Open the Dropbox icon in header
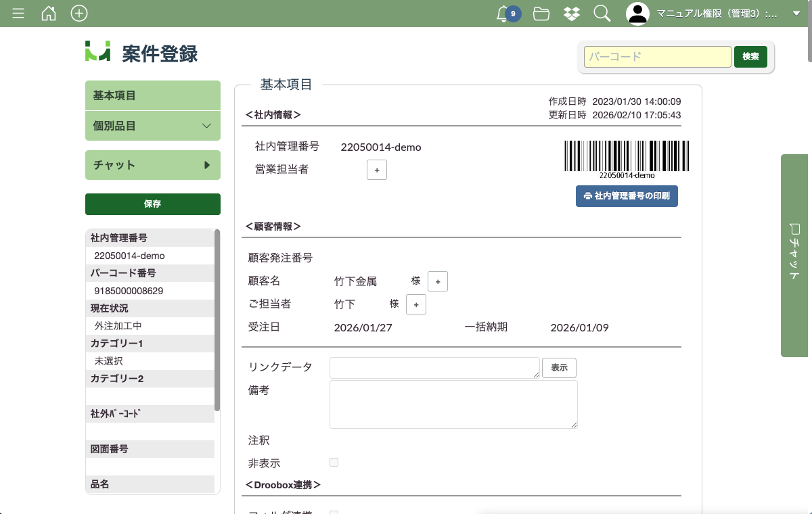 [x=571, y=14]
